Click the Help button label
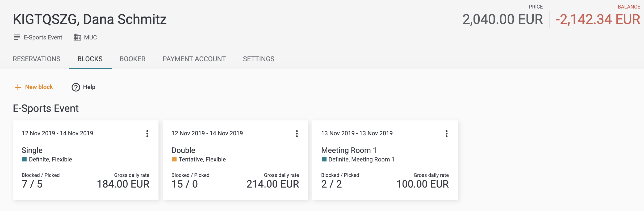 tap(89, 87)
